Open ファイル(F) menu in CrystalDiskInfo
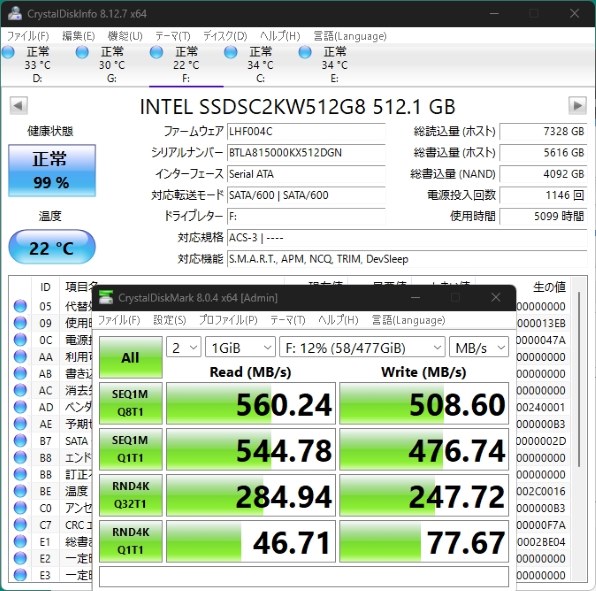 (x=28, y=36)
